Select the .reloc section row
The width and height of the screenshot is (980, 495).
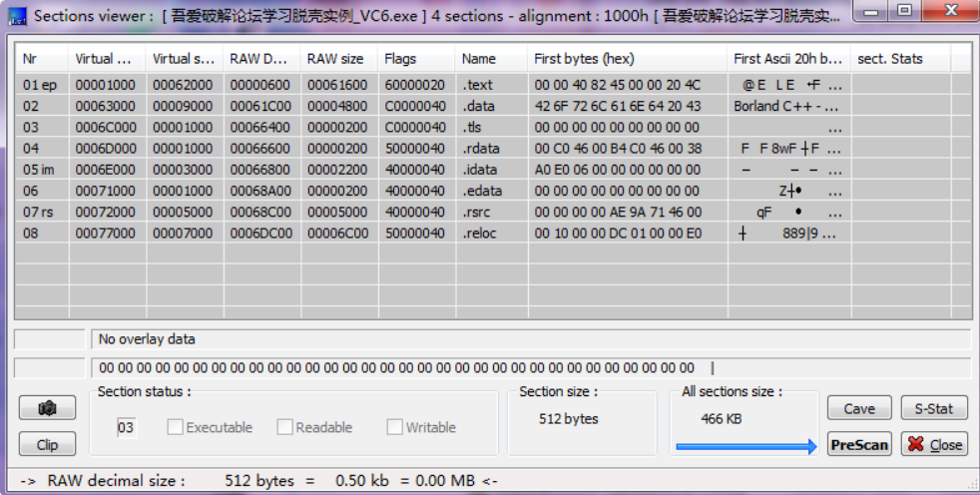point(479,234)
